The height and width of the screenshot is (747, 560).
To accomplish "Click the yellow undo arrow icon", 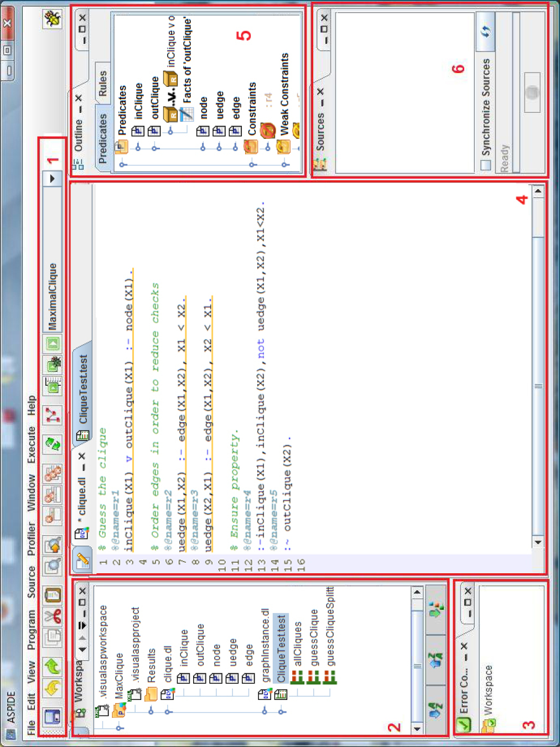I will click(x=53, y=689).
